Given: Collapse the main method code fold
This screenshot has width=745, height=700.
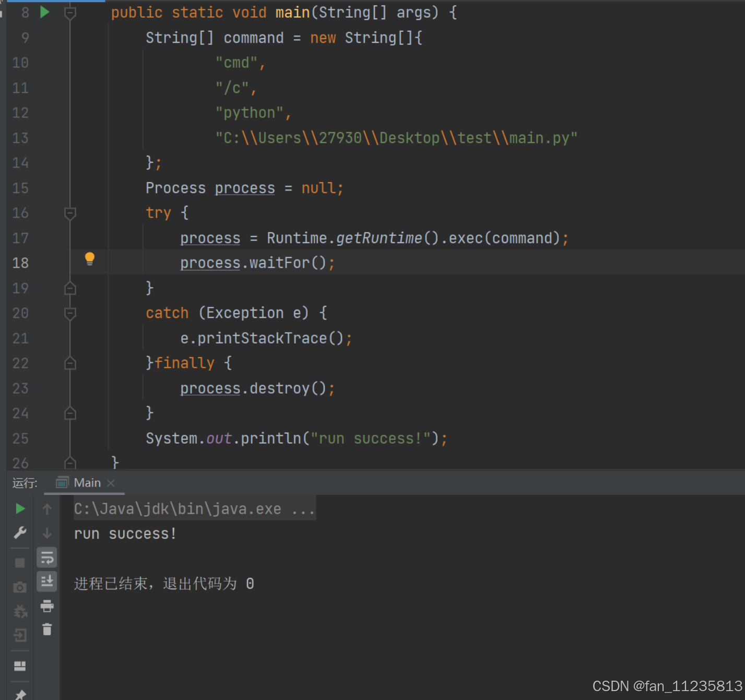Looking at the screenshot, I should pyautogui.click(x=70, y=12).
